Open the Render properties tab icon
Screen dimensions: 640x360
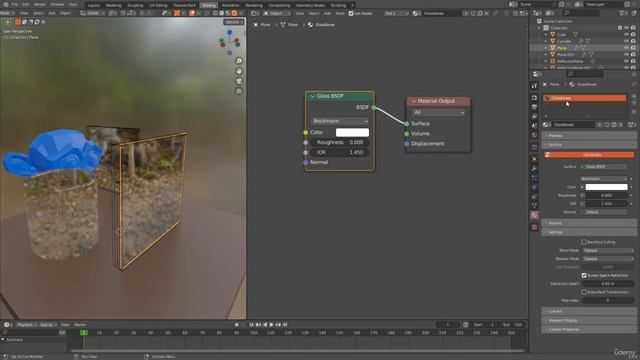click(x=534, y=98)
